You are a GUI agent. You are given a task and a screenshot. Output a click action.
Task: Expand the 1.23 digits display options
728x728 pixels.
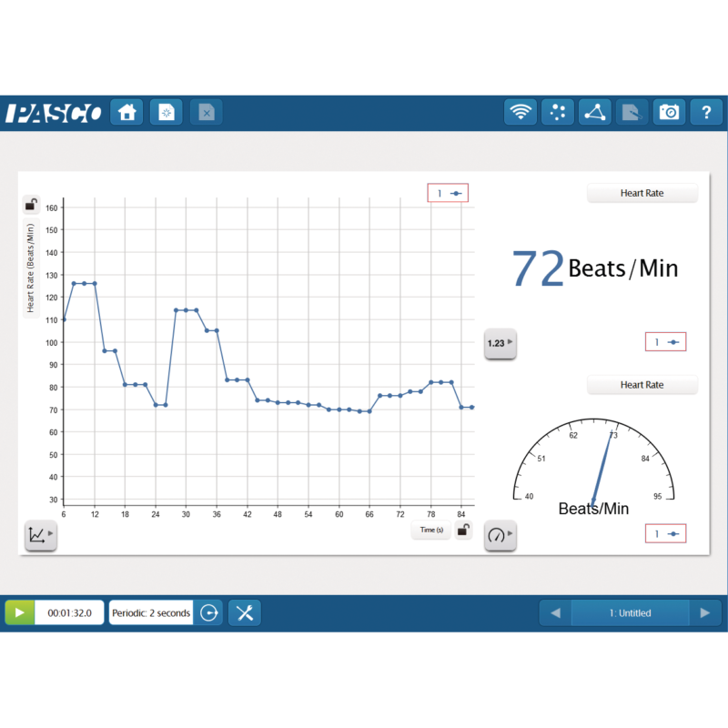tap(500, 343)
